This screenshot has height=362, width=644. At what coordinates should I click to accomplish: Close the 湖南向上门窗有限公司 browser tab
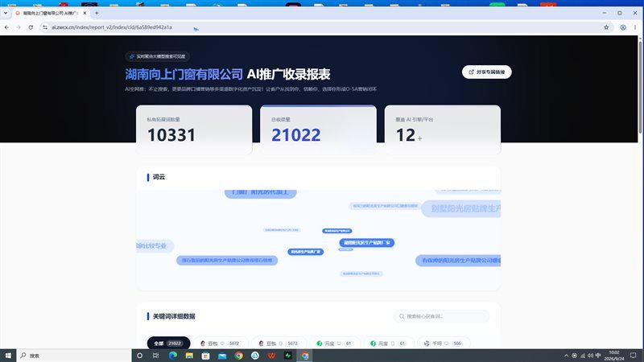pyautogui.click(x=85, y=13)
